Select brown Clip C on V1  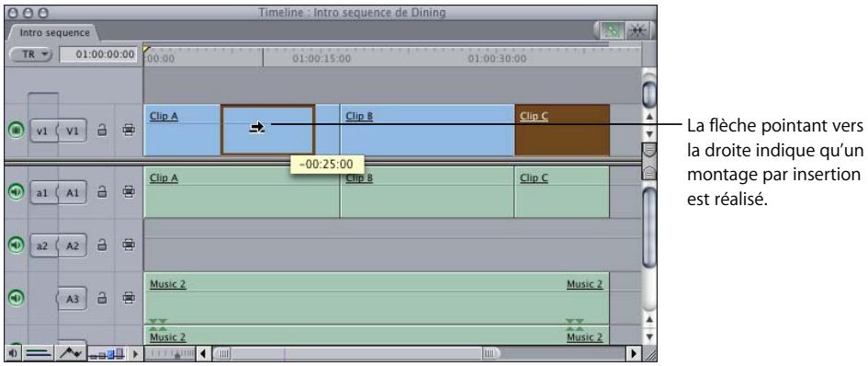tap(562, 131)
